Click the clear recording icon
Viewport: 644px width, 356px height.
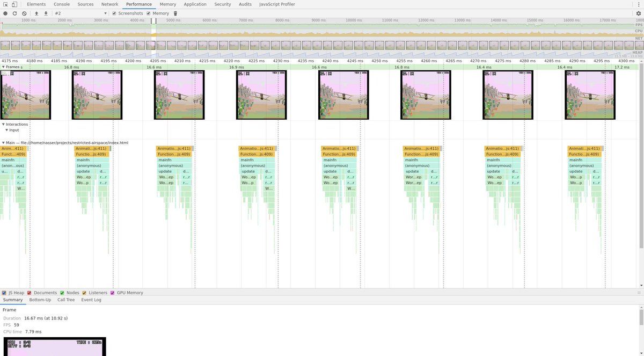coord(24,13)
